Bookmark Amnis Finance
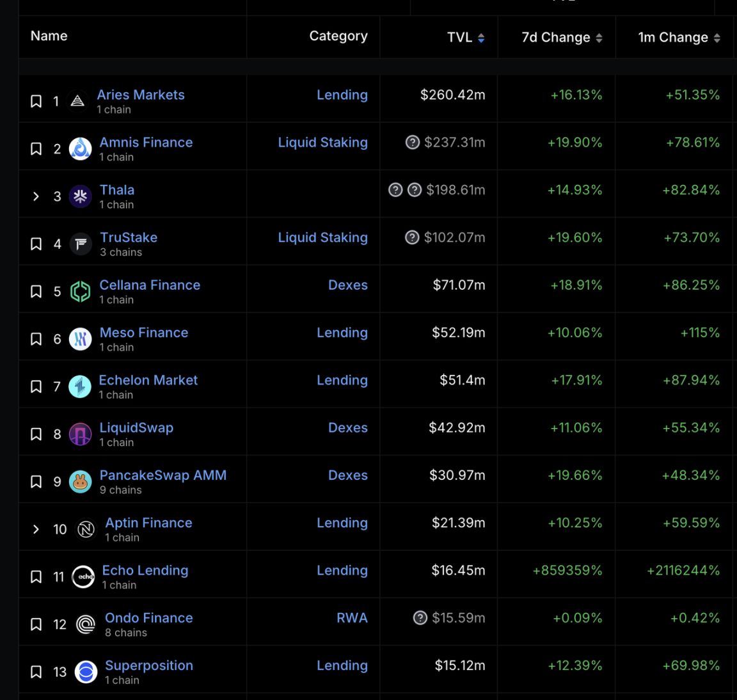737x700 pixels. point(36,149)
